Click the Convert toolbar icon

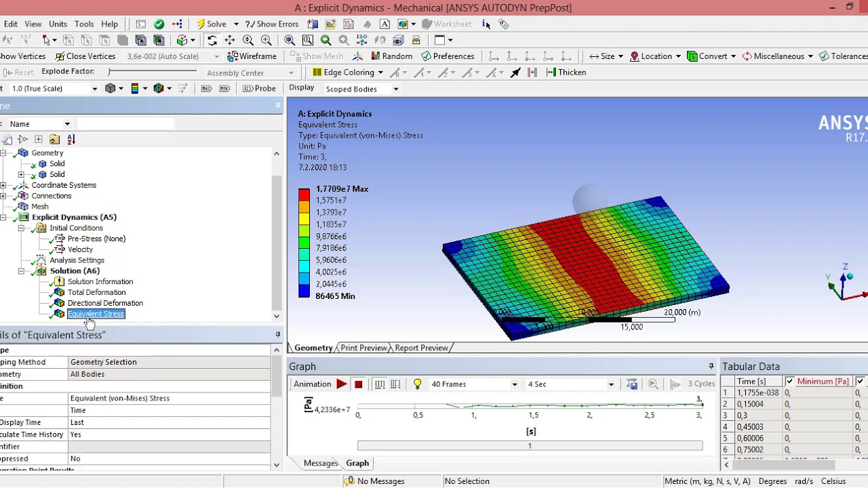click(x=692, y=56)
